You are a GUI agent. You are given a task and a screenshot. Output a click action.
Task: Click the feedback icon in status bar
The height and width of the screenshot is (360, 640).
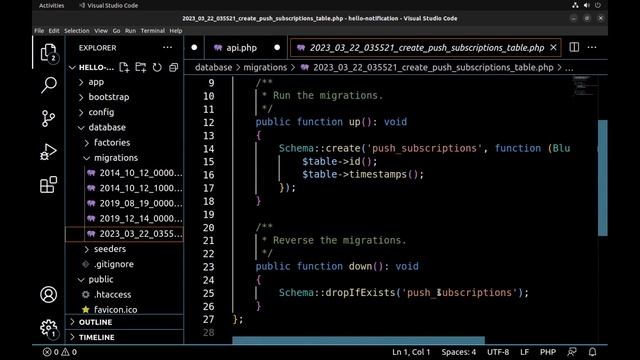(x=572, y=352)
